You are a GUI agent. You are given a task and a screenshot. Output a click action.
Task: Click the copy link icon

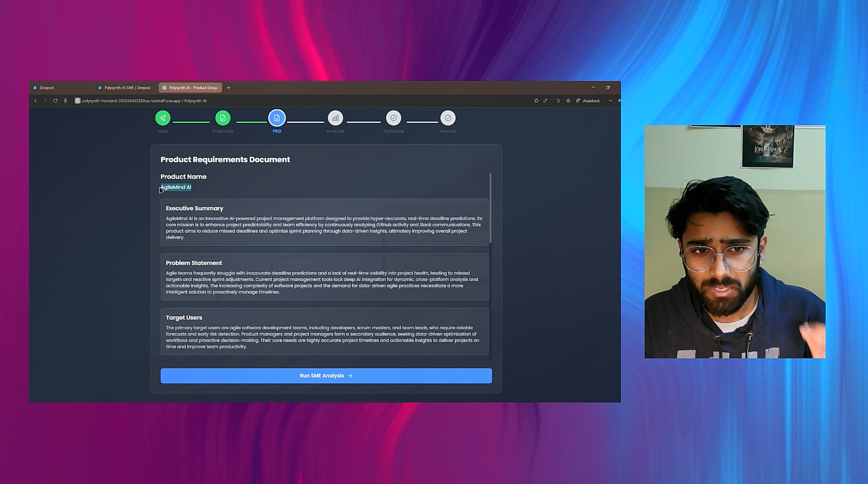click(x=546, y=101)
